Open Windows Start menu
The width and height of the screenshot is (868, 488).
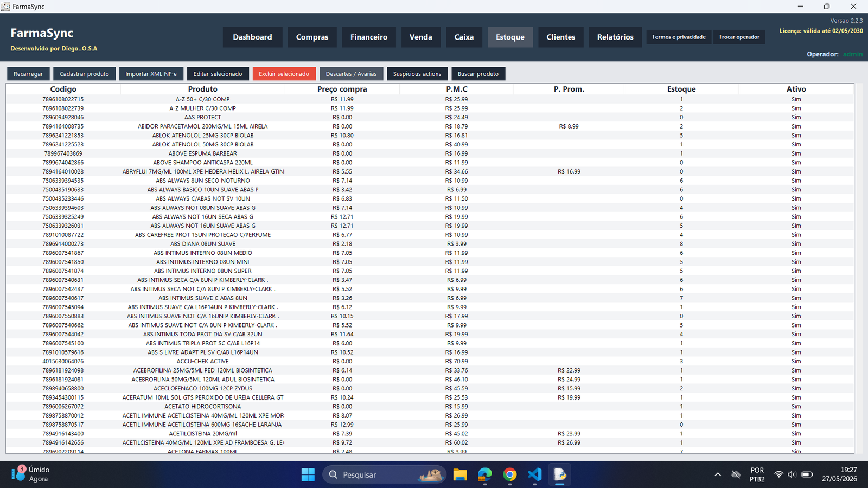pyautogui.click(x=308, y=474)
